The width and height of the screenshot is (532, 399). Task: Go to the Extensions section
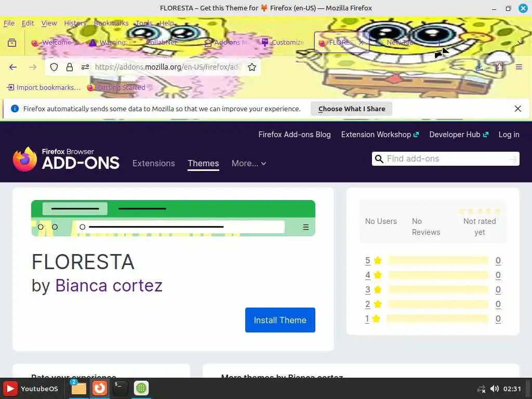coord(154,164)
